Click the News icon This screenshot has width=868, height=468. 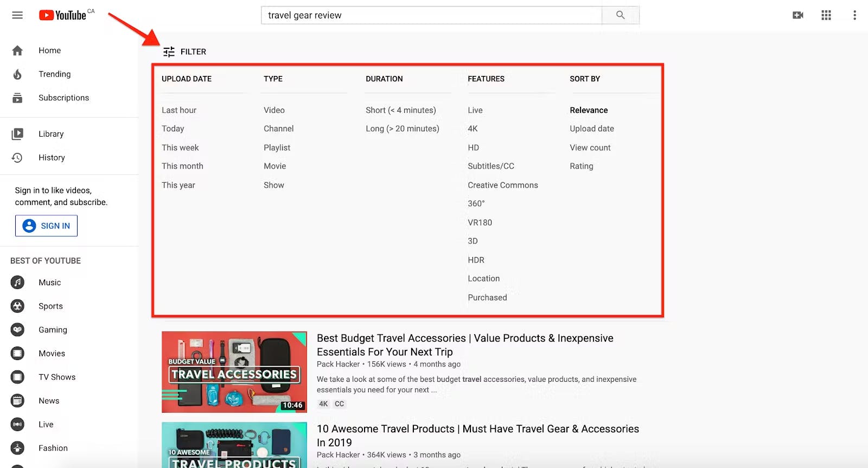point(17,401)
